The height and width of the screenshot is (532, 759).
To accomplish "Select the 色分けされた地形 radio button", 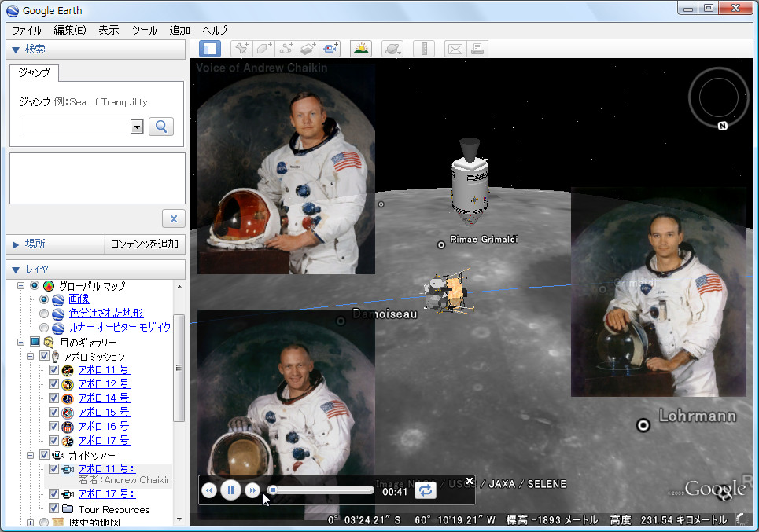I will 44,314.
